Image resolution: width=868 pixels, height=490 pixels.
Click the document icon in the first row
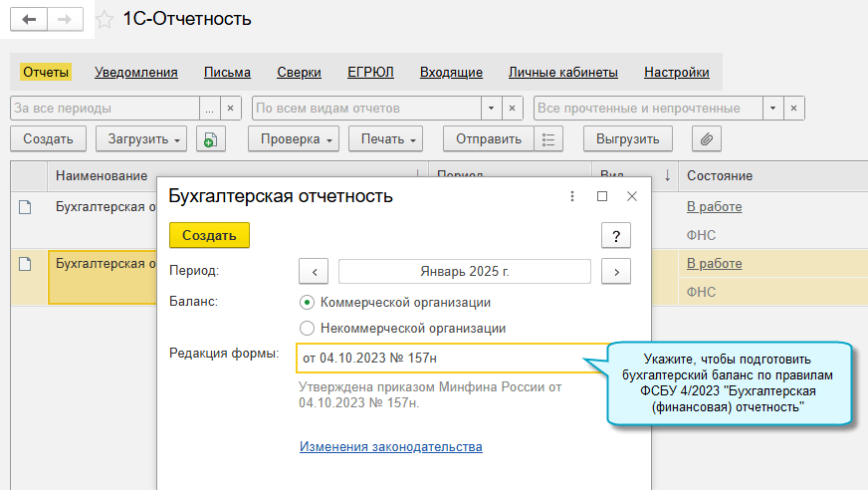(x=25, y=207)
